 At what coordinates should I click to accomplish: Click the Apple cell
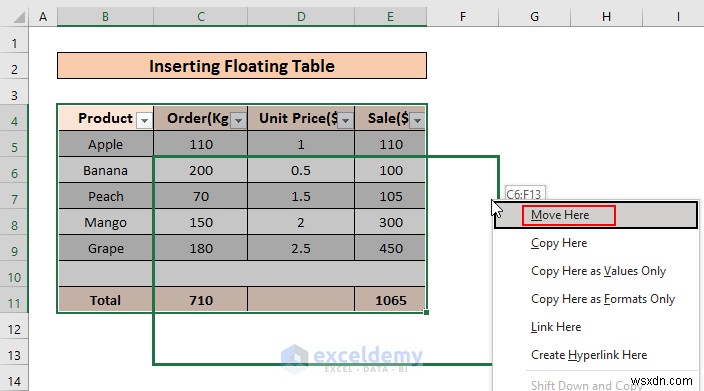106,144
